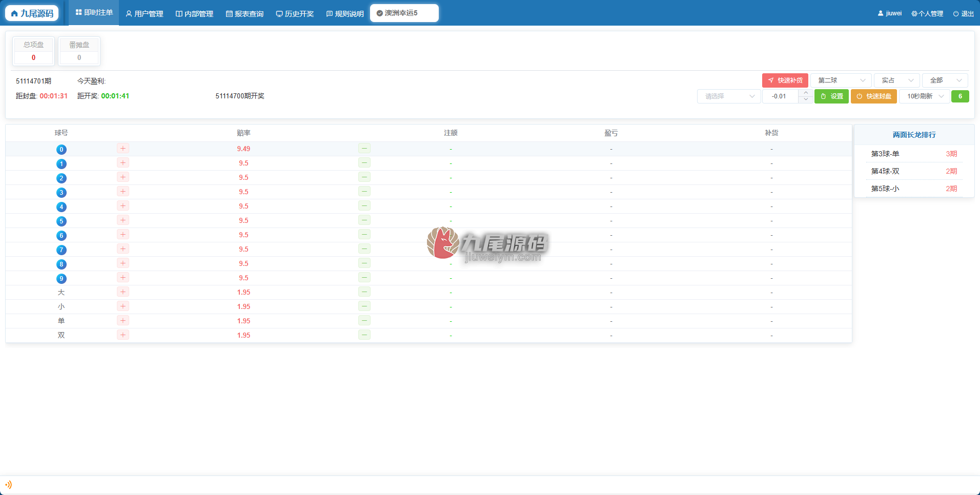Click the 两面长龙排行 panel header
The width and height of the screenshot is (980, 495).
pyautogui.click(x=914, y=135)
